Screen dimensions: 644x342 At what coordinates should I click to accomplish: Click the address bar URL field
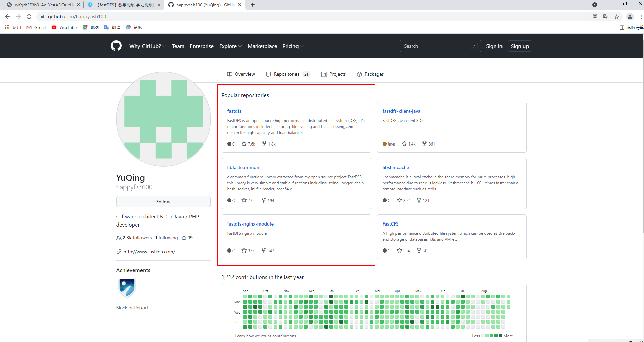(314, 16)
